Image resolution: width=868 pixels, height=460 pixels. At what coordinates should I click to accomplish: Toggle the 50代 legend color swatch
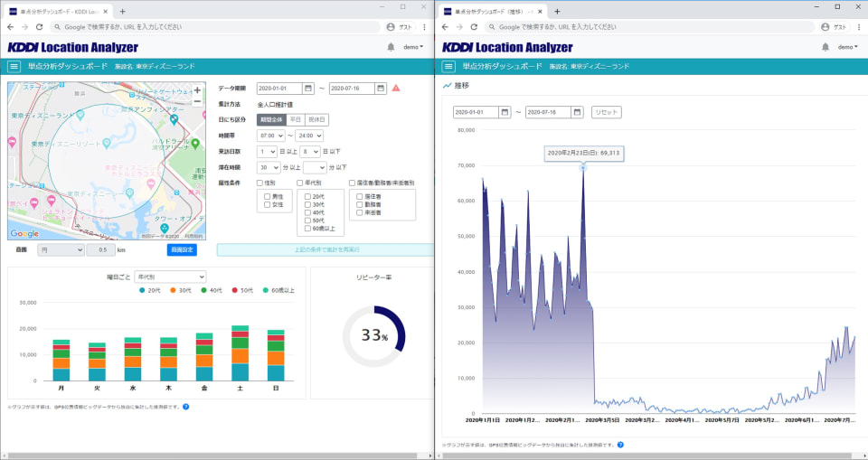click(x=235, y=291)
